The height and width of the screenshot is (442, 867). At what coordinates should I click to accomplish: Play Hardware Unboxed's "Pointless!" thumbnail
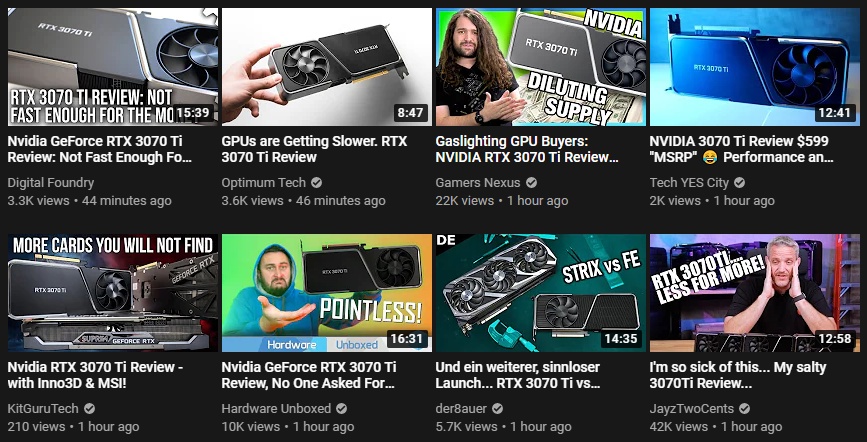click(327, 293)
